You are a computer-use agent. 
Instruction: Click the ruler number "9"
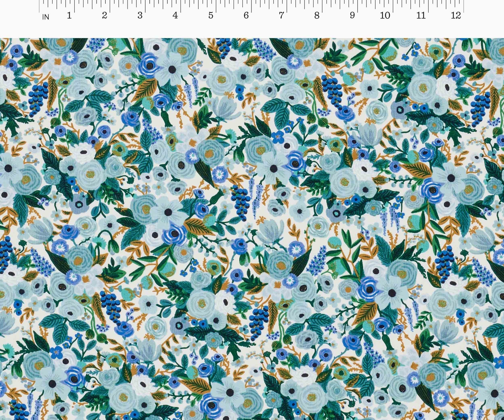pyautogui.click(x=352, y=16)
